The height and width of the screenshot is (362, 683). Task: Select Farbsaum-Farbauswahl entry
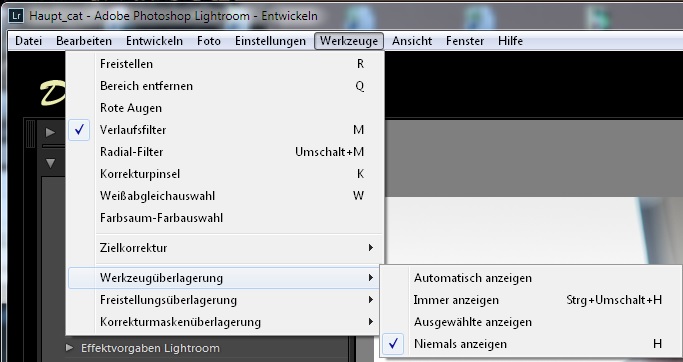click(x=225, y=218)
